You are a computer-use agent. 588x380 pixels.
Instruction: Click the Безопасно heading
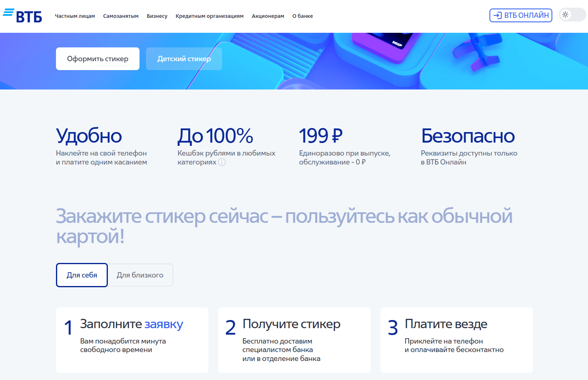point(468,136)
